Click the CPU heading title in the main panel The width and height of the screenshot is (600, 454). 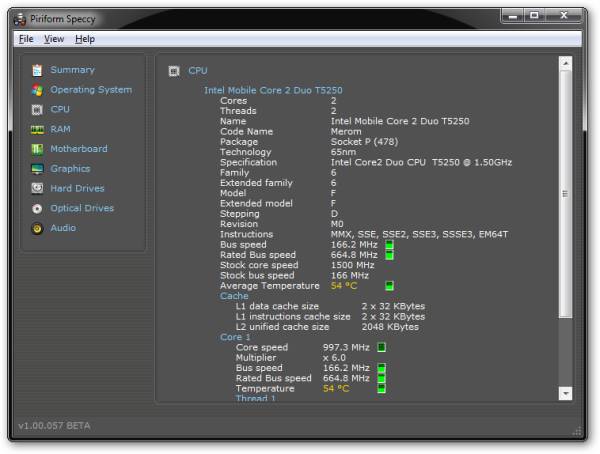point(198,71)
